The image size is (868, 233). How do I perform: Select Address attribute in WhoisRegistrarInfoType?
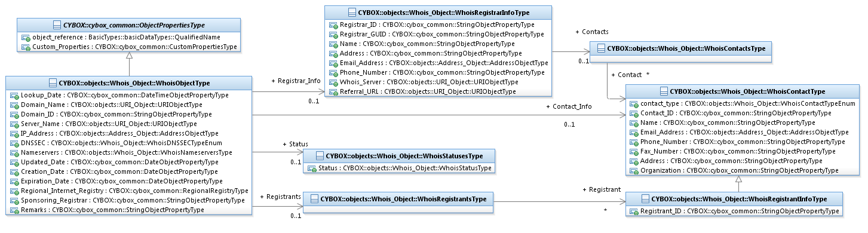point(431,53)
